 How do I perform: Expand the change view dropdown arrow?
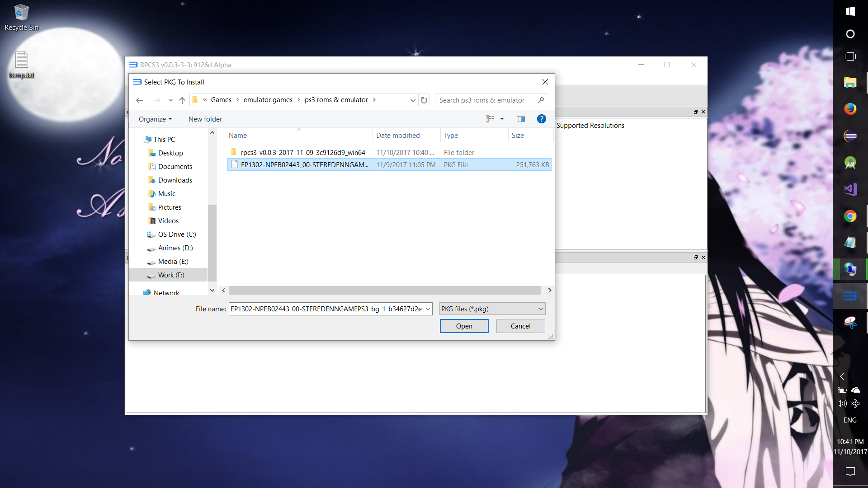click(x=502, y=119)
